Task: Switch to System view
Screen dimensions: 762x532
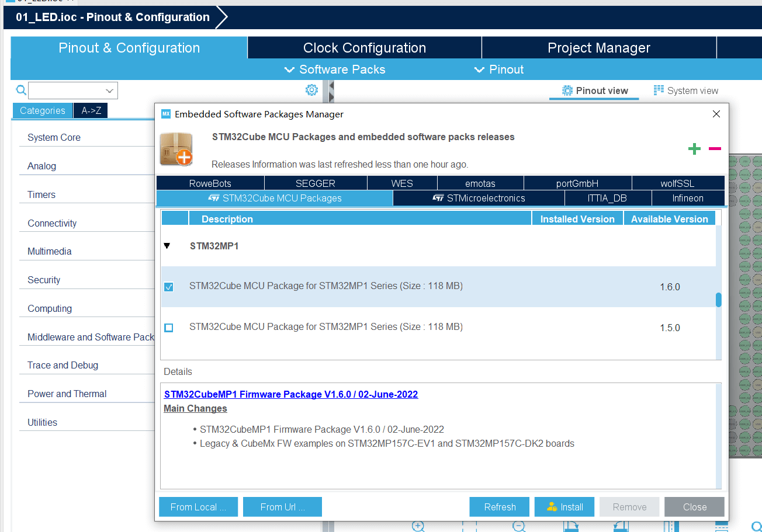Action: [x=686, y=91]
